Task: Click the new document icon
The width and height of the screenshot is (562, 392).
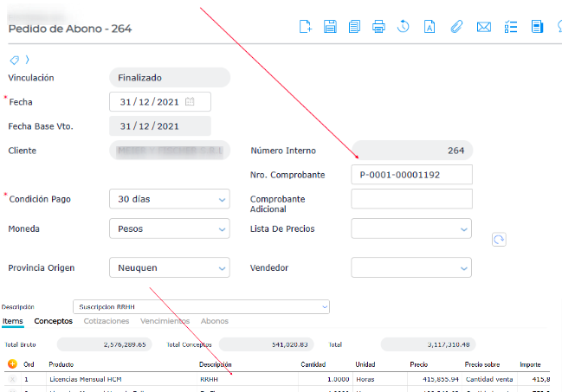Action: click(x=305, y=27)
